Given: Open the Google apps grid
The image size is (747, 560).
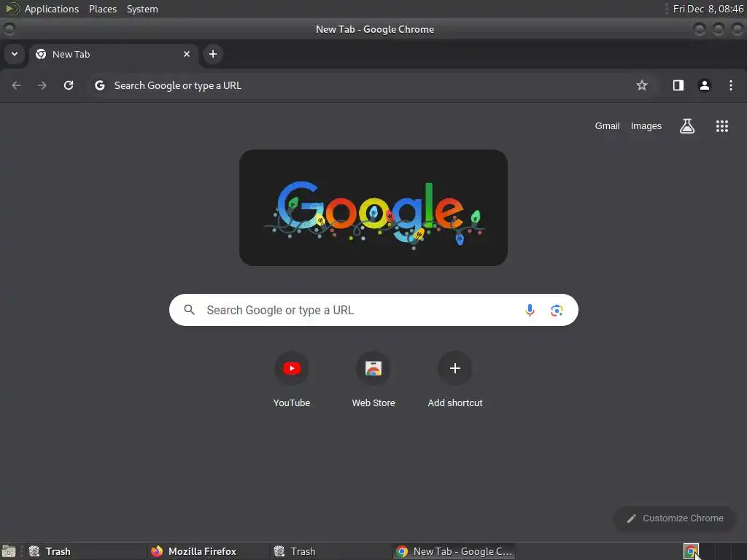Looking at the screenshot, I should pyautogui.click(x=721, y=126).
